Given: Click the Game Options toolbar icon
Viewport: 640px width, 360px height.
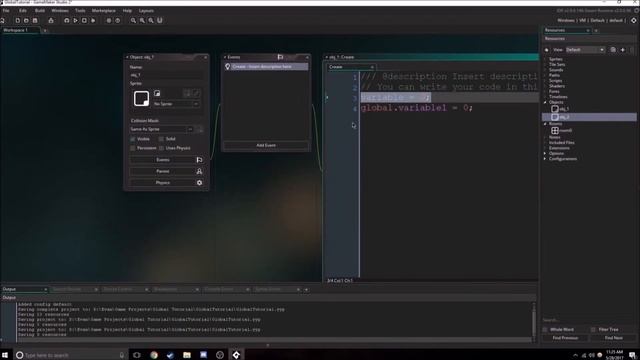Looking at the screenshot, I should pyautogui.click(x=109, y=20).
